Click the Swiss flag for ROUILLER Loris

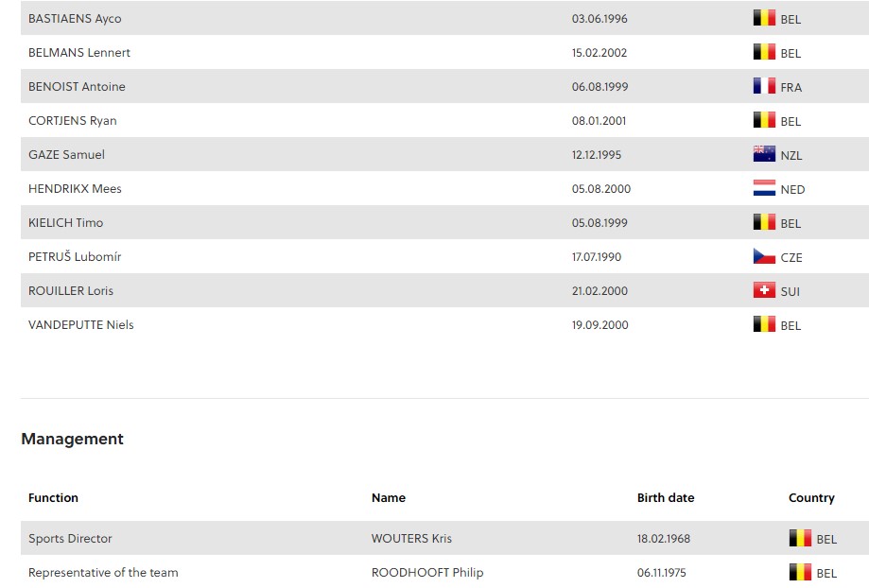[764, 290]
